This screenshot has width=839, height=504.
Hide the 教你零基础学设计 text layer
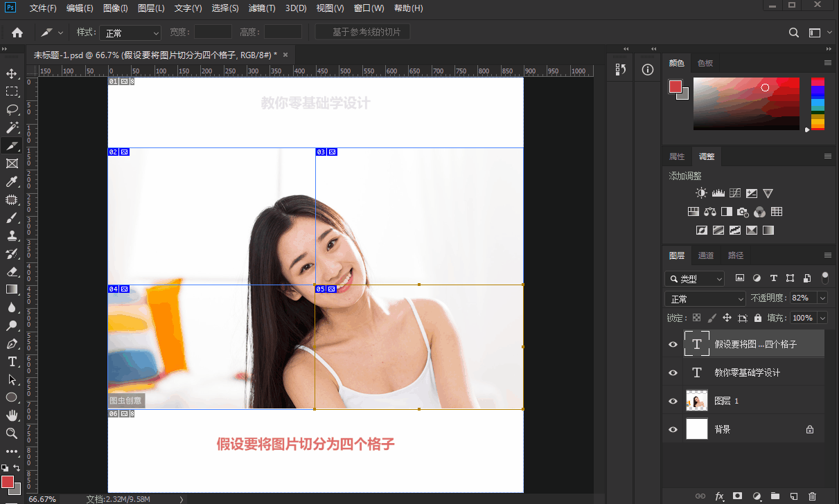click(673, 372)
